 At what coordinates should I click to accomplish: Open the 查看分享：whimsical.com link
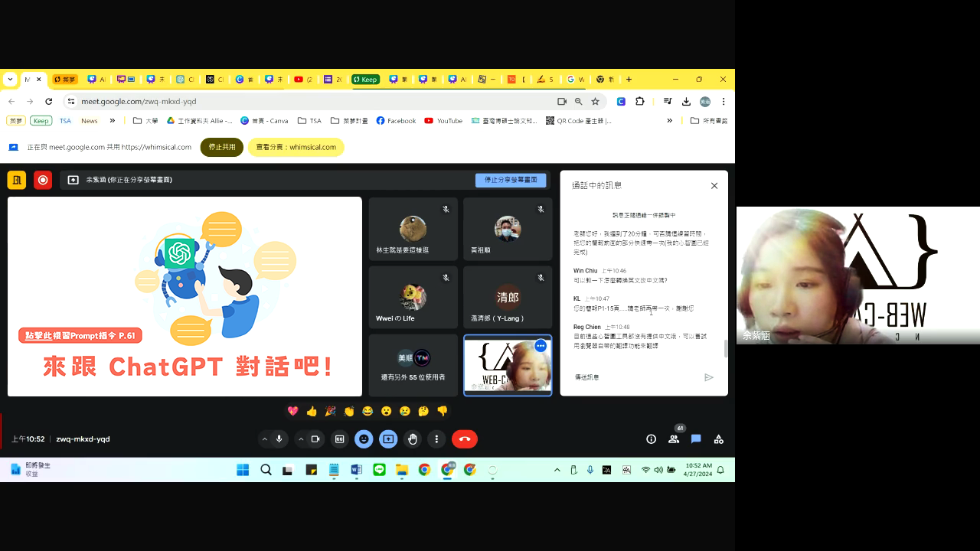click(296, 147)
